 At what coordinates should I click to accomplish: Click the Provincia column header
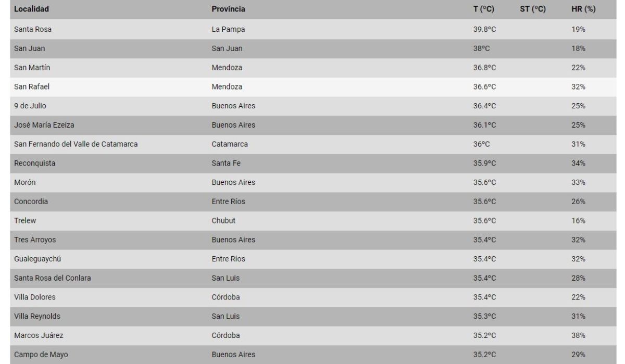click(x=229, y=9)
